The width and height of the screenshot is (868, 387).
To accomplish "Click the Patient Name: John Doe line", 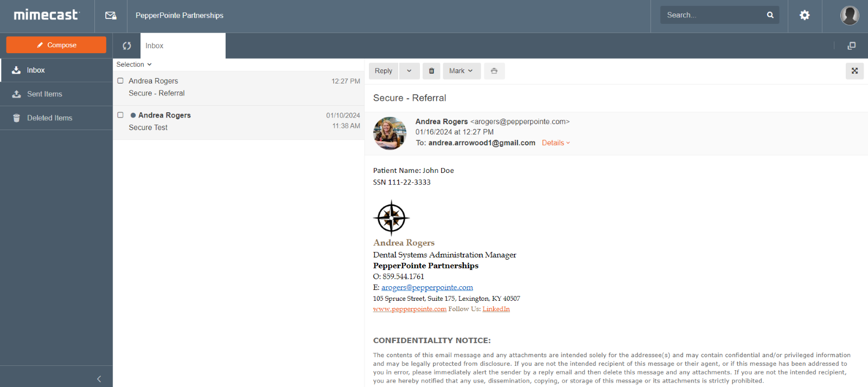I will click(413, 171).
